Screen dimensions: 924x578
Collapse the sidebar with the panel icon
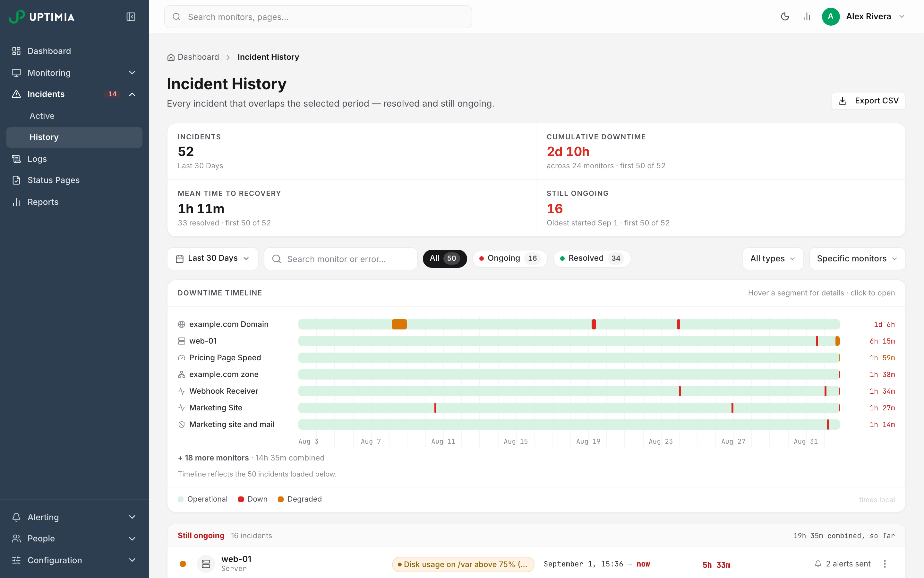(131, 17)
